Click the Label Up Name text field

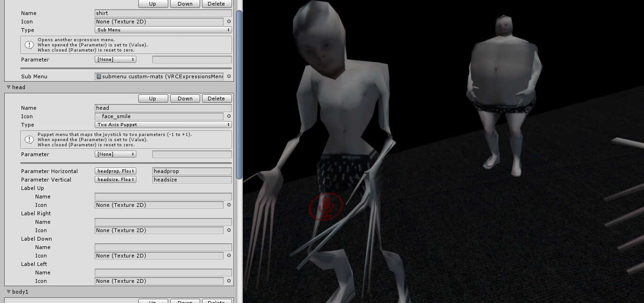(x=163, y=197)
